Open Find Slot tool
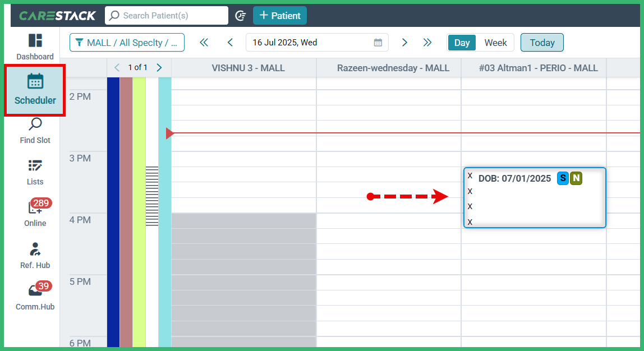Screen dimensions: 644x351 coord(35,130)
